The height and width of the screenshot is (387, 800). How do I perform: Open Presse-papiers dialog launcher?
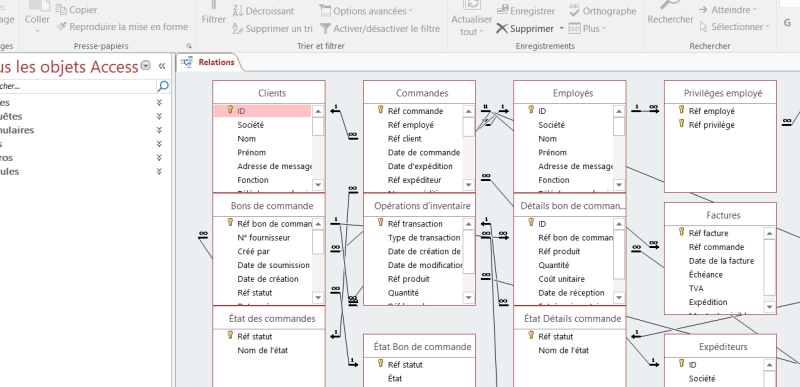pyautogui.click(x=189, y=46)
